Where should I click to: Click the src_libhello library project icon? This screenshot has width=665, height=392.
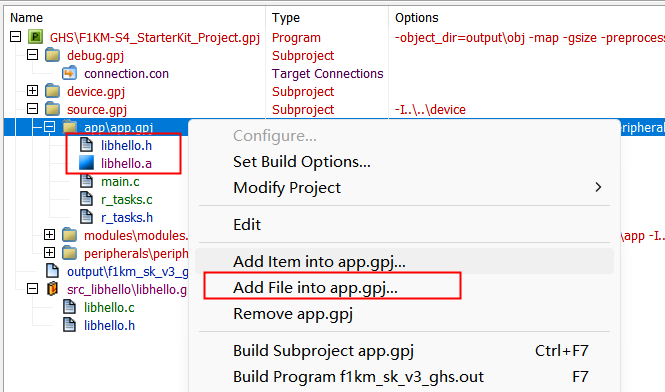click(52, 289)
